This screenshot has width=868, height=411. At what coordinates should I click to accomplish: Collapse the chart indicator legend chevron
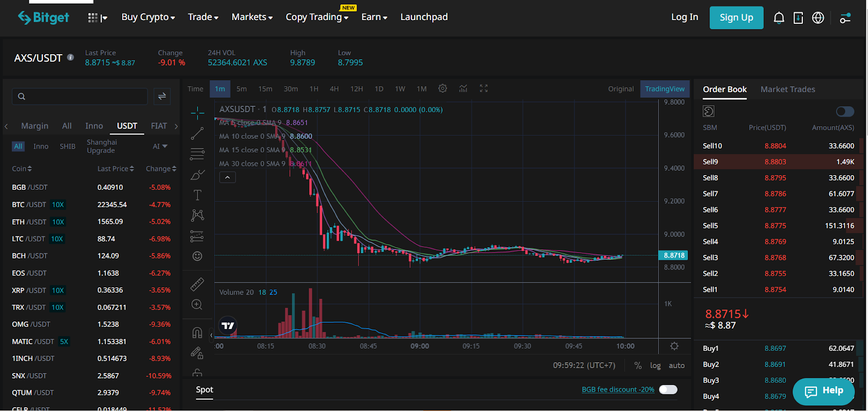click(x=227, y=177)
